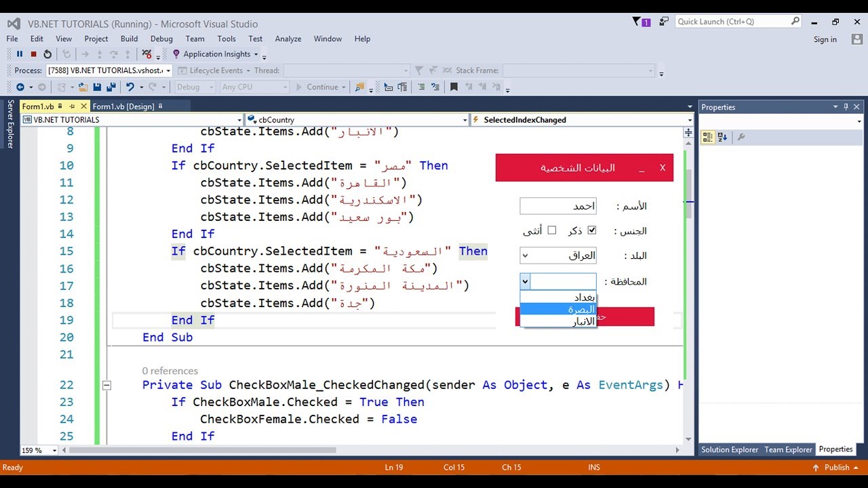Collapse CheckBoxMale_CheckedChanged sub outline

click(x=106, y=385)
